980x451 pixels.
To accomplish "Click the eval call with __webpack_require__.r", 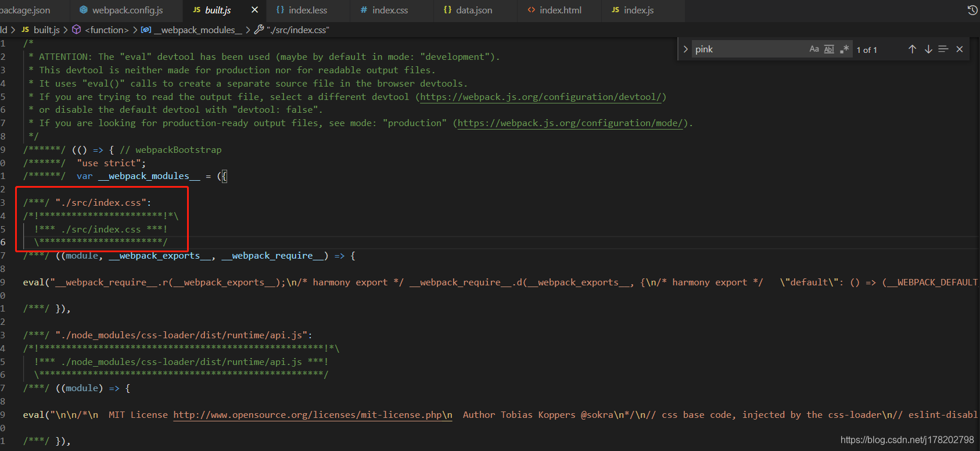I will 500,282.
